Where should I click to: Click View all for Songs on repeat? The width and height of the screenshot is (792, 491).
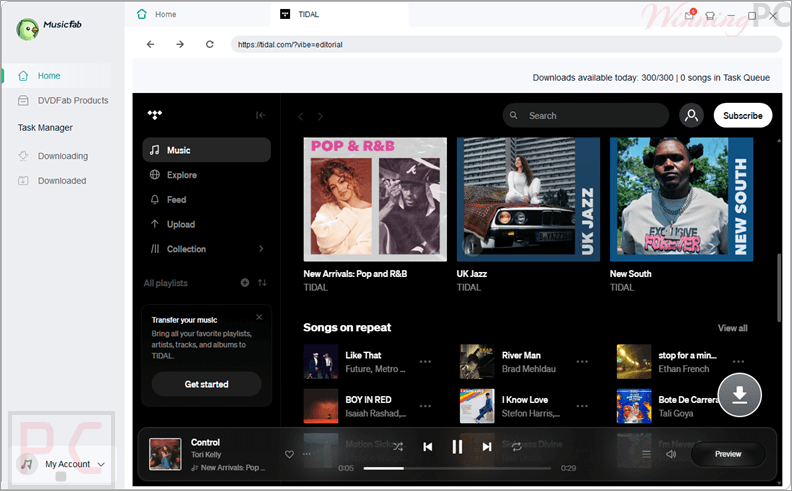point(732,328)
